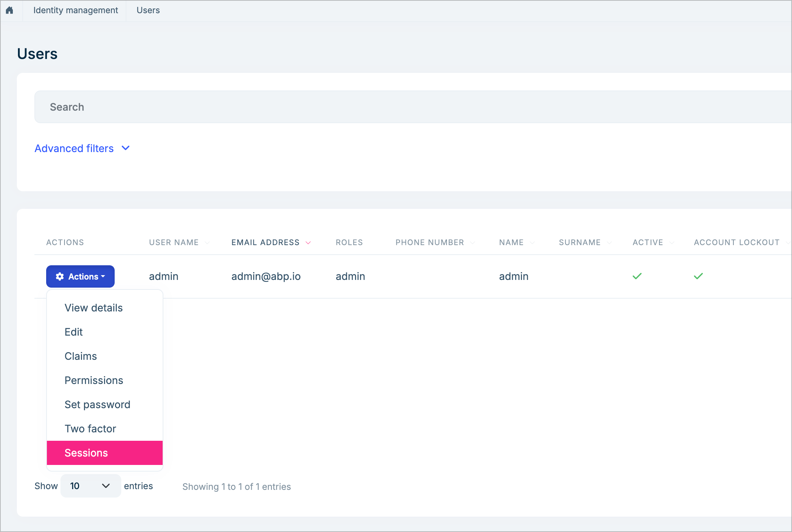
Task: Select Two factor in the Actions menu
Action: coord(90,429)
